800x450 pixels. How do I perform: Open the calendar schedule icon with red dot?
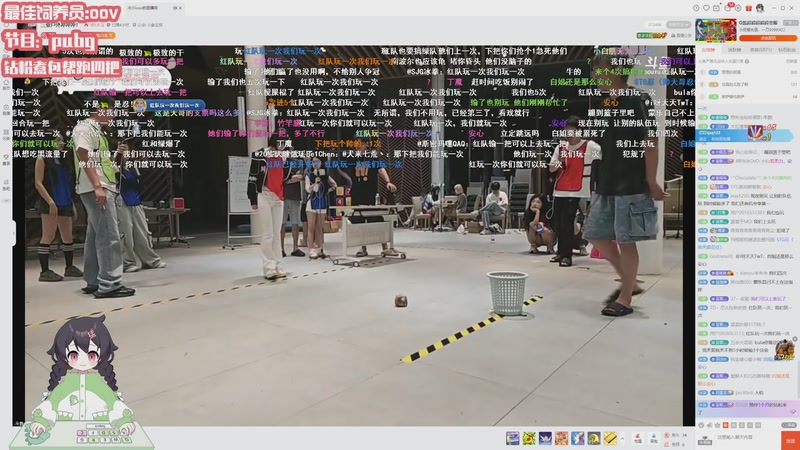716,8
